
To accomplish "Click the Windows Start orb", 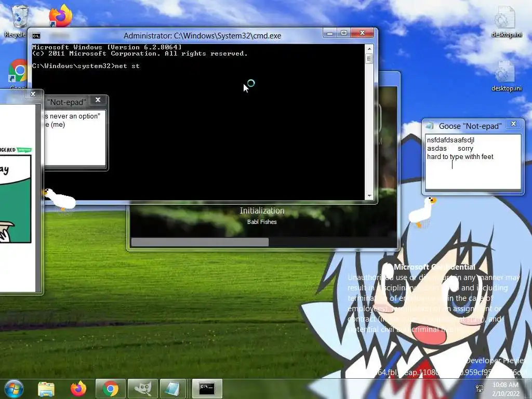I will coord(14,389).
